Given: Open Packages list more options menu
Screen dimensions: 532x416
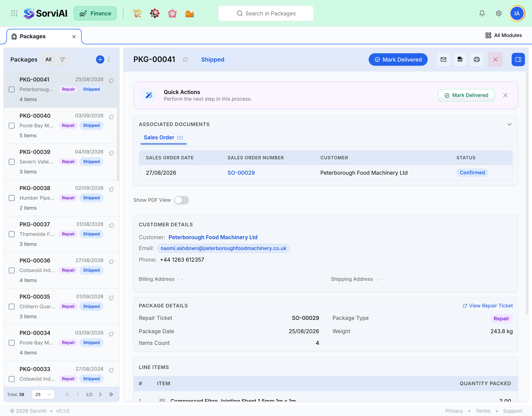Looking at the screenshot, I should click(x=109, y=59).
